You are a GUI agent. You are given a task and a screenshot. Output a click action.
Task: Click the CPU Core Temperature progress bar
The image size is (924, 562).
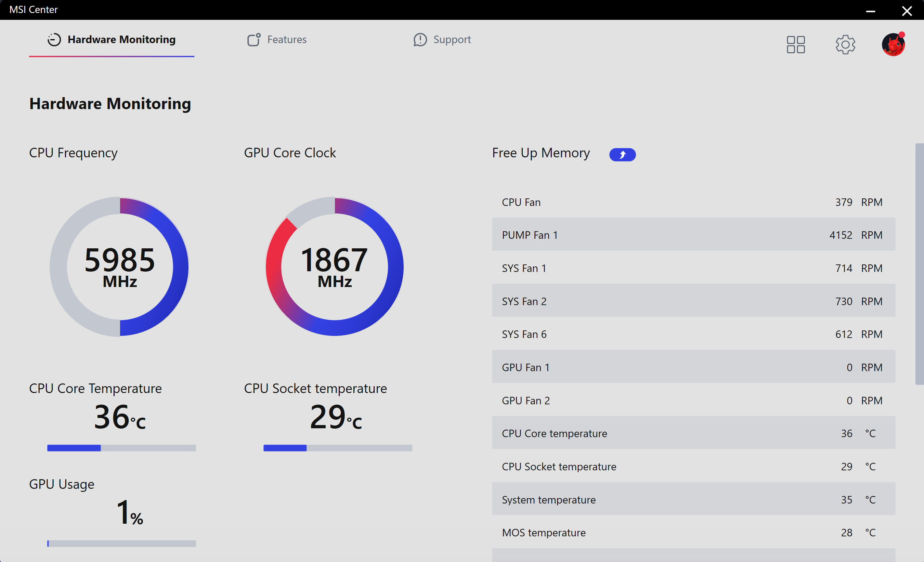coord(121,448)
